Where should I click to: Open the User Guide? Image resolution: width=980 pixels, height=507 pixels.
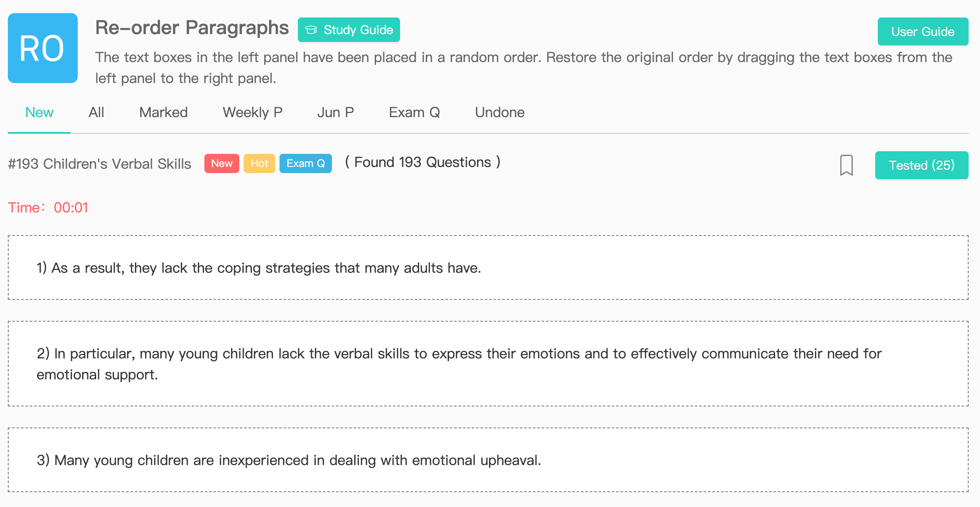tap(923, 31)
